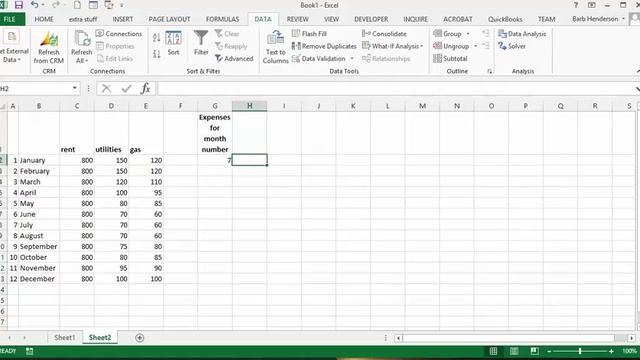Adjust the zoom slider handle
640x360 pixels.
580,351
